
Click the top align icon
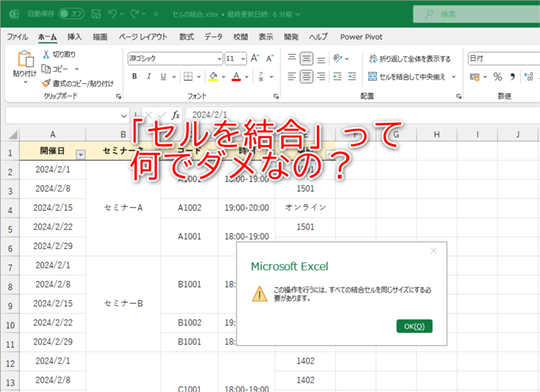[292, 58]
